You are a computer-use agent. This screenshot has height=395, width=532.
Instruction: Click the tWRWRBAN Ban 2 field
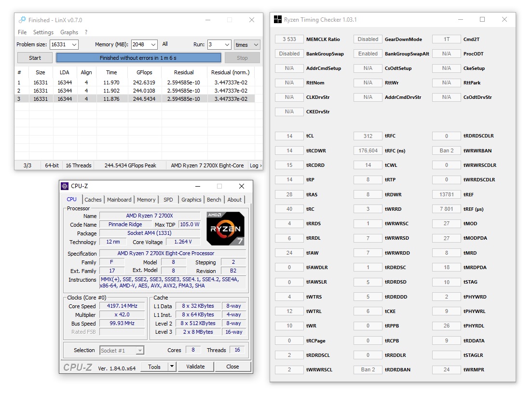(447, 150)
